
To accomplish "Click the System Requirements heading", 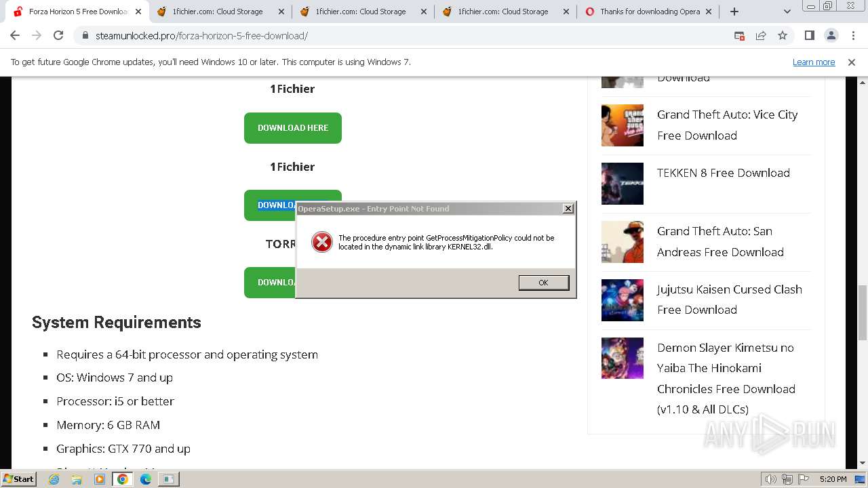I will [117, 322].
